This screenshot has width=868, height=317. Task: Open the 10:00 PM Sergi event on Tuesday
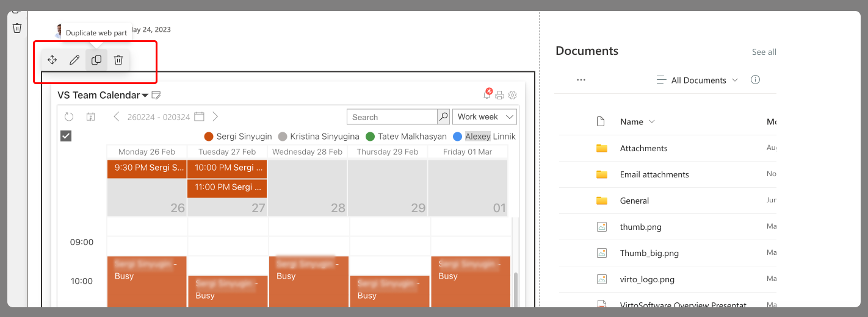coord(227,169)
